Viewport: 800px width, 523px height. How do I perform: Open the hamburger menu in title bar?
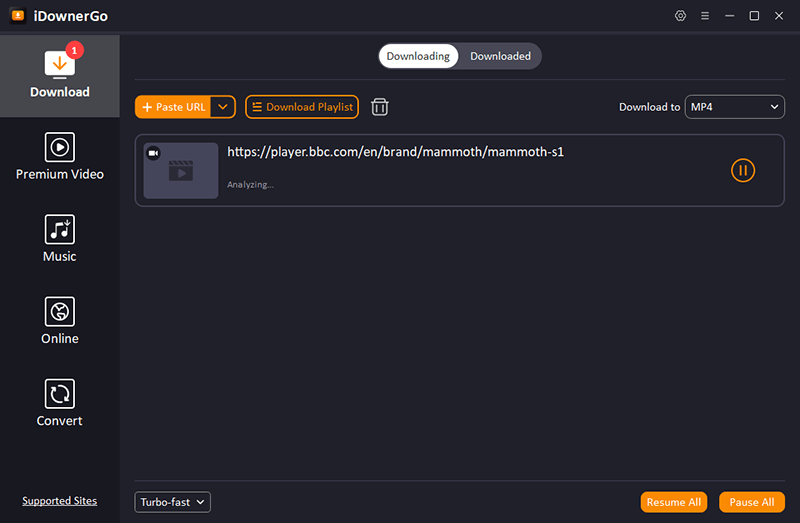705,16
